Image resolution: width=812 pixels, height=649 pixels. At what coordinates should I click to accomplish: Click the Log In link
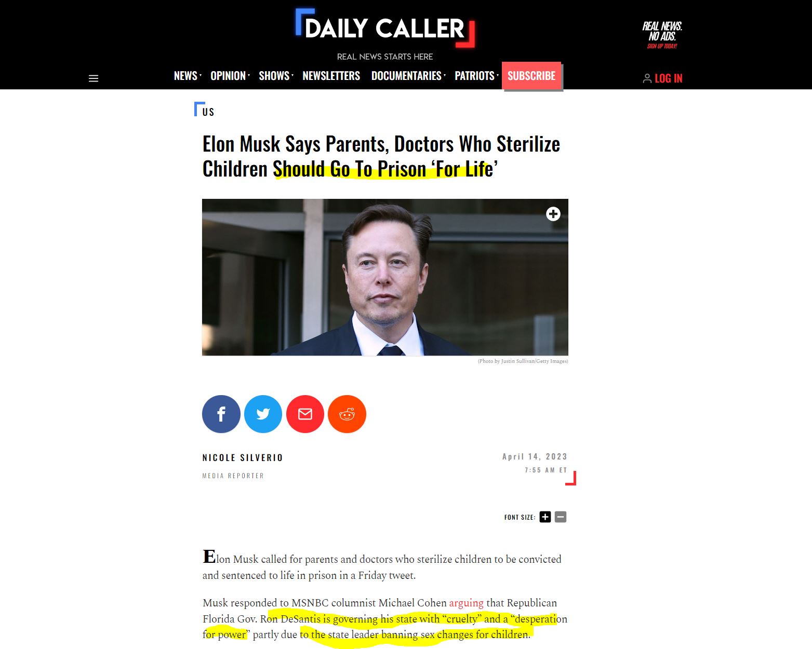662,78
